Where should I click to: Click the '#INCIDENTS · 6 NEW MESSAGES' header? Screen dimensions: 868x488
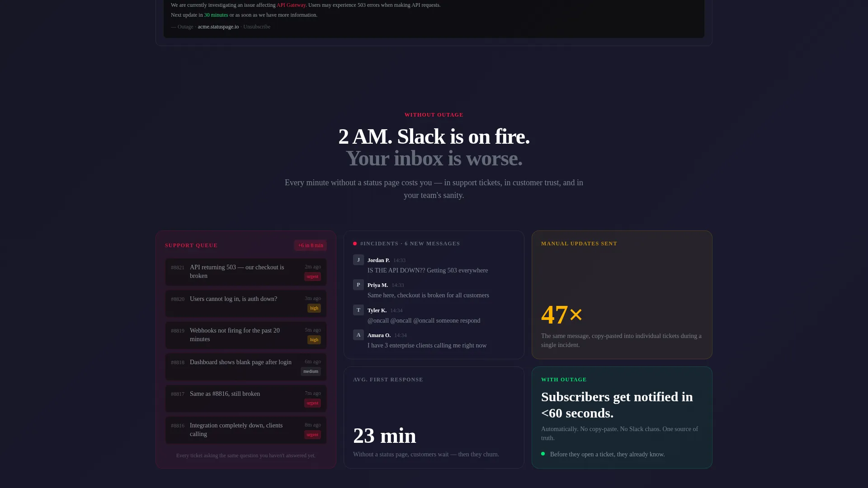(410, 244)
